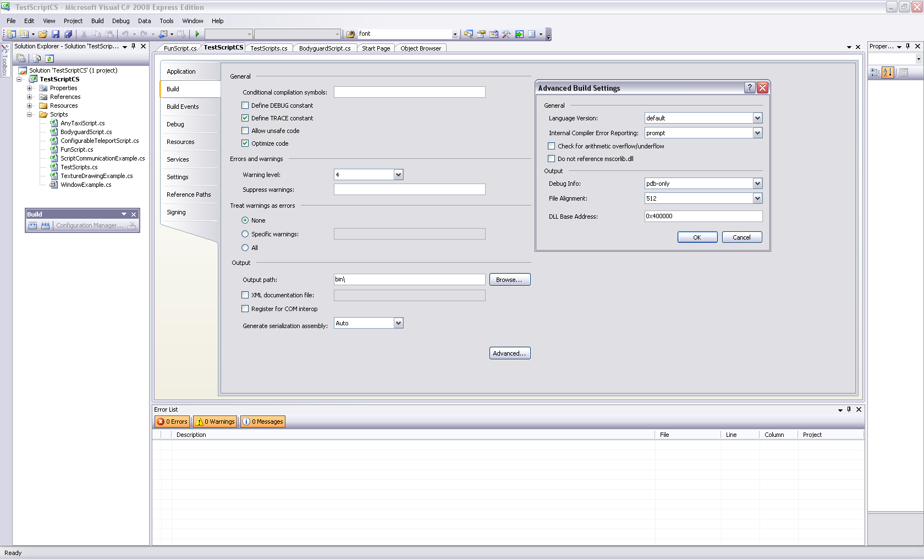
Task: Click OK in Advanced Build Settings
Action: tap(697, 237)
